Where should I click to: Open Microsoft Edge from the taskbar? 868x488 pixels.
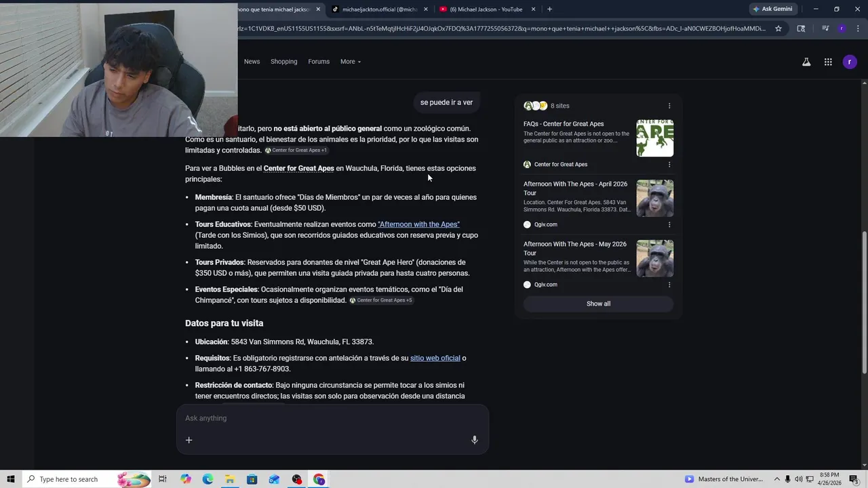pyautogui.click(x=208, y=479)
